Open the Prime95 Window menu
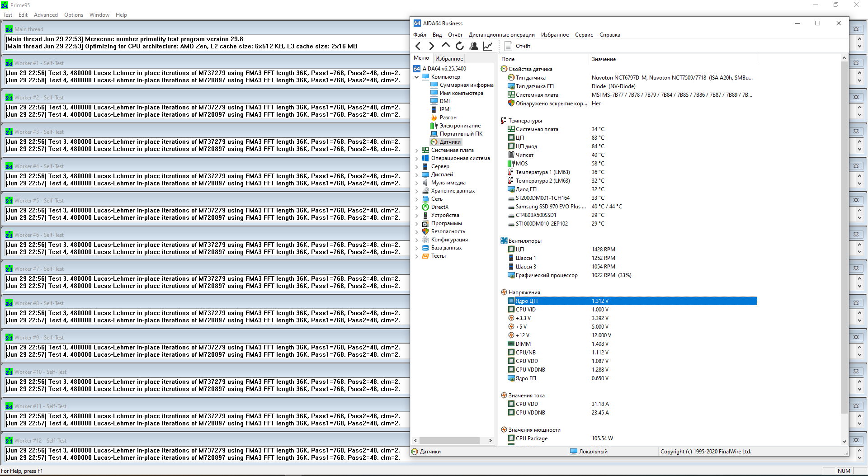Screen dimensions: 868x476 pos(99,15)
